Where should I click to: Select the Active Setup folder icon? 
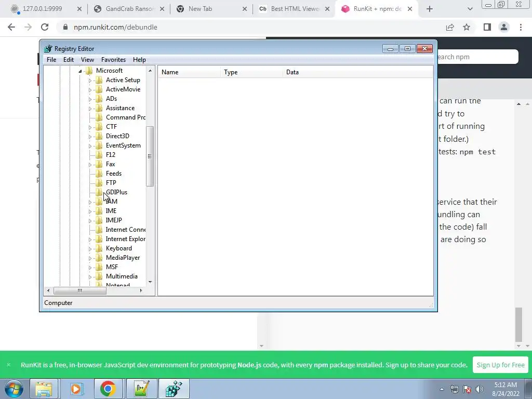tap(99, 80)
